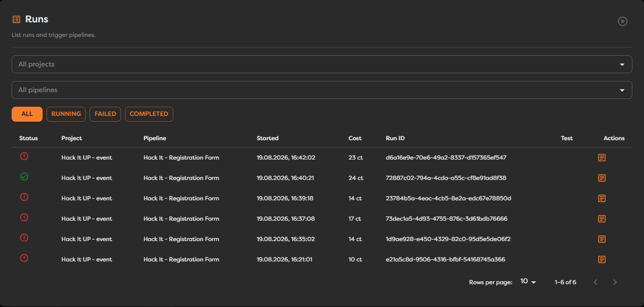
Task: Select the ALL filter
Action: 27,114
